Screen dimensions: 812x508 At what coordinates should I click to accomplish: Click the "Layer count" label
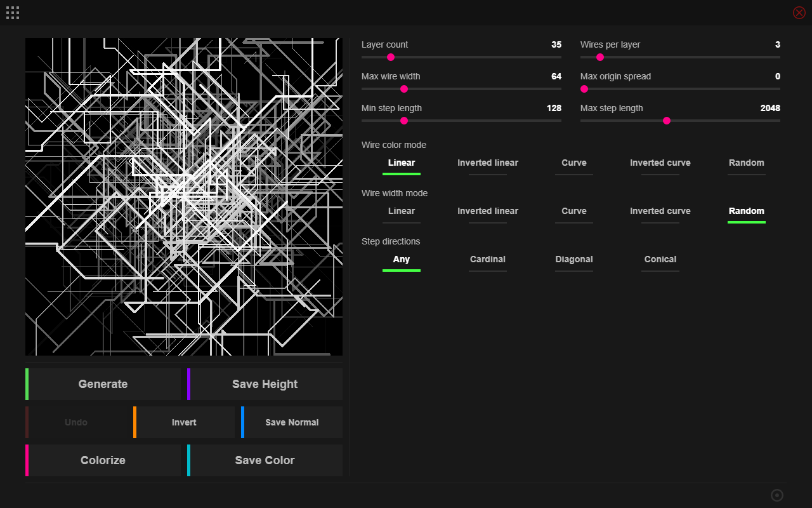(384, 44)
